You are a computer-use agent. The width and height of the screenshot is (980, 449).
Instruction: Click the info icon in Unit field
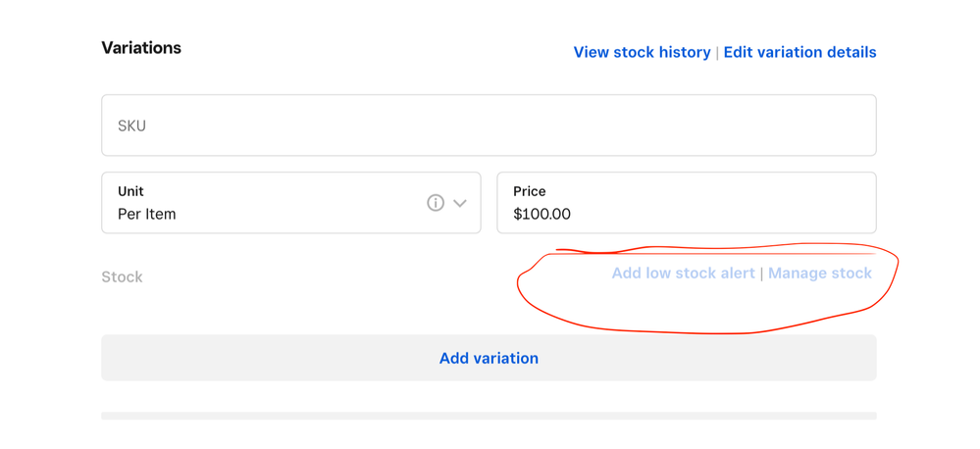(x=436, y=203)
